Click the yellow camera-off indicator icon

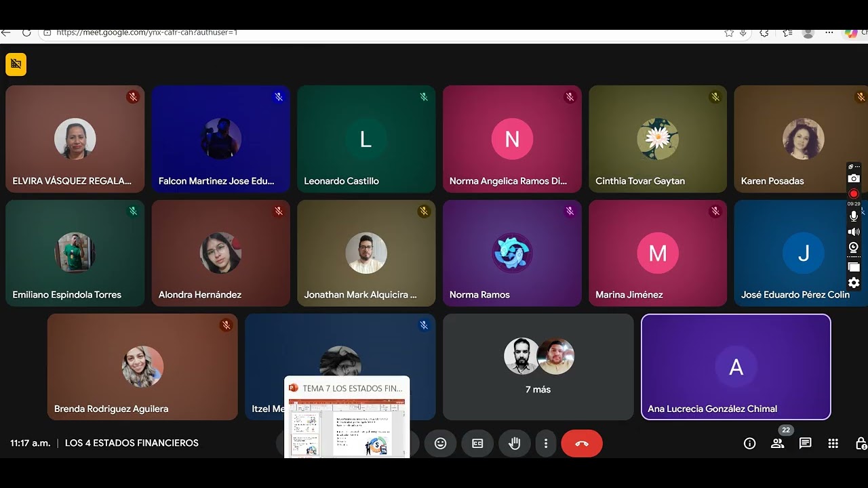click(16, 64)
